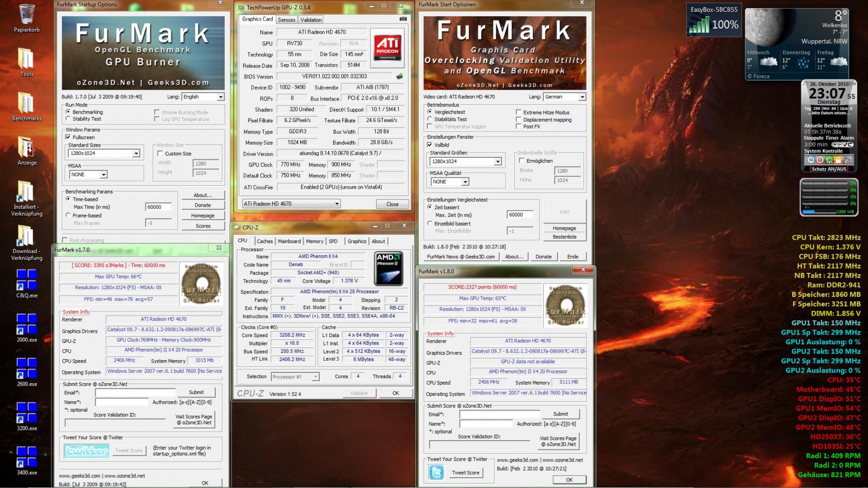This screenshot has width=868, height=488.
Task: Open the Papierkorb recycle bin desktop icon
Action: point(26,19)
